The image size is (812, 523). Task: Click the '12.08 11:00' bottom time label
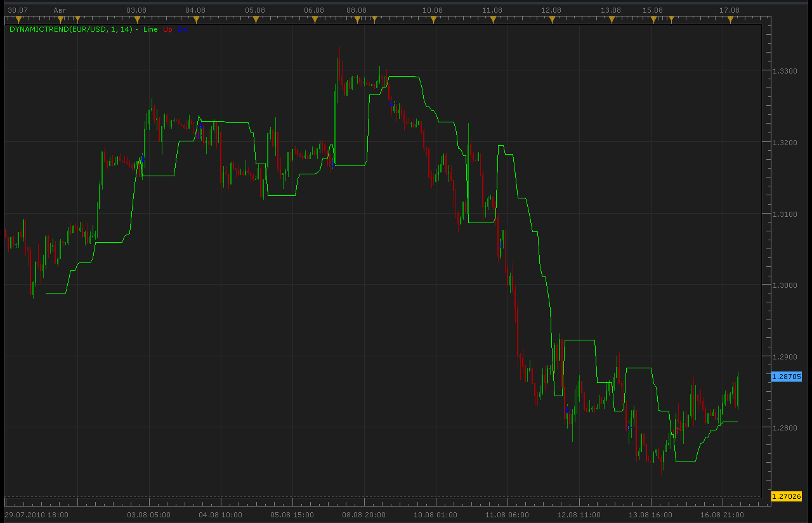click(579, 515)
